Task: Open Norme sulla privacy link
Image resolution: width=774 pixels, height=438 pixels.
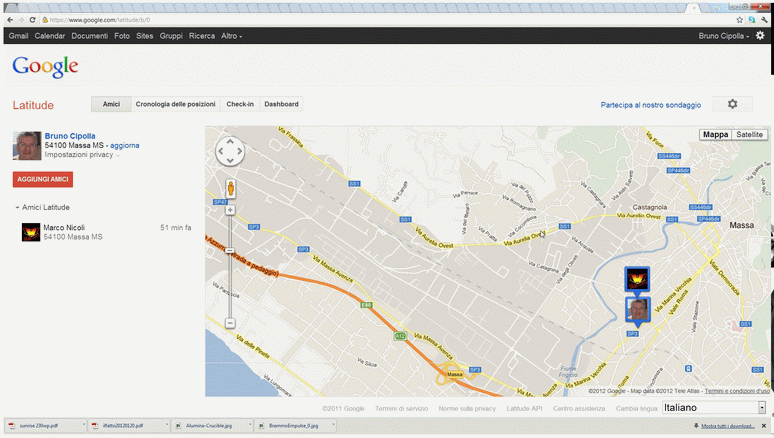Action: [x=467, y=408]
